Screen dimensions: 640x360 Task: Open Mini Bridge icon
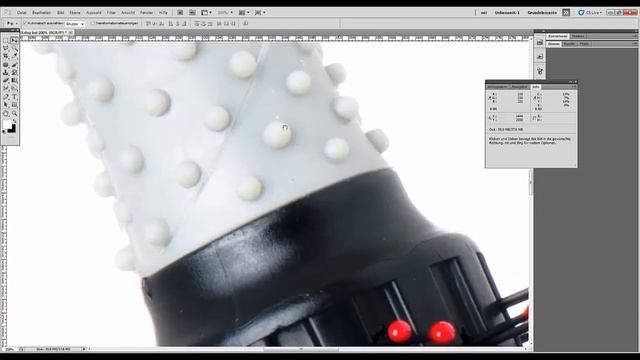pos(192,13)
